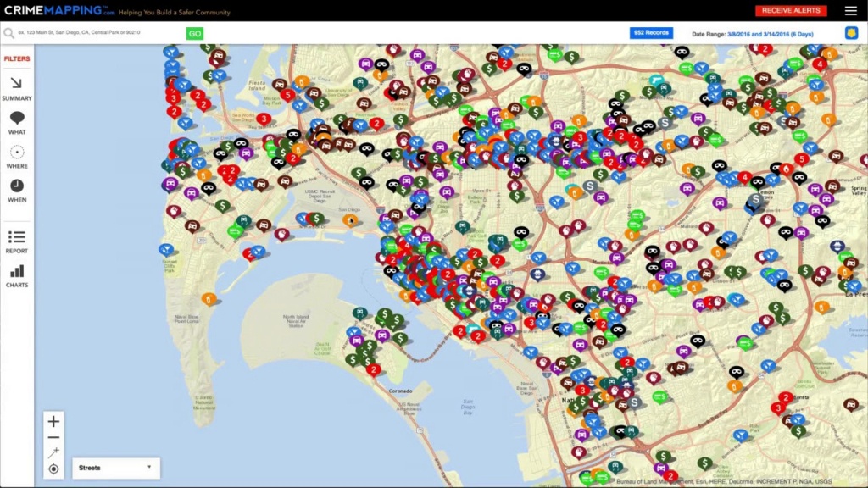Click the Receive Alerts button
This screenshot has height=488, width=868.
tap(790, 11)
